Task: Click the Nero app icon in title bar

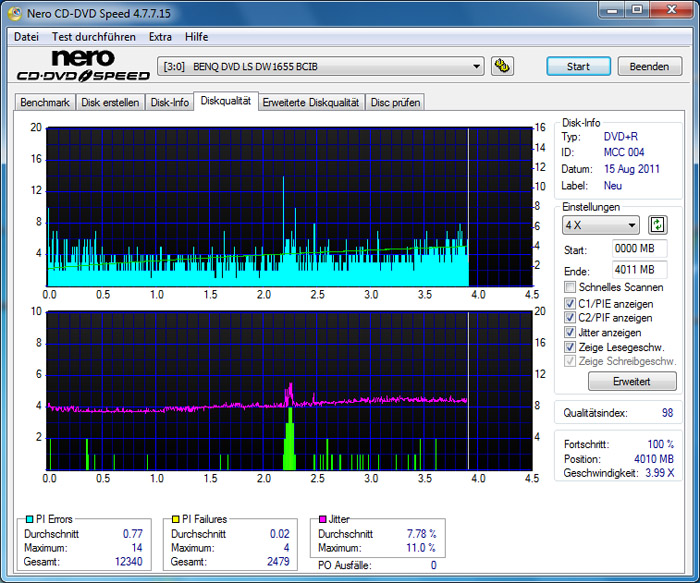Action: [x=15, y=13]
